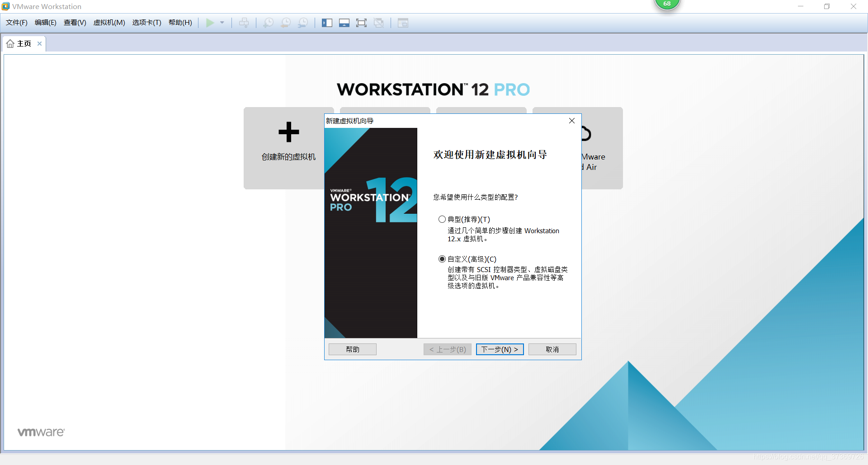Select the 自定义(高级)(C) radio button

coord(442,259)
